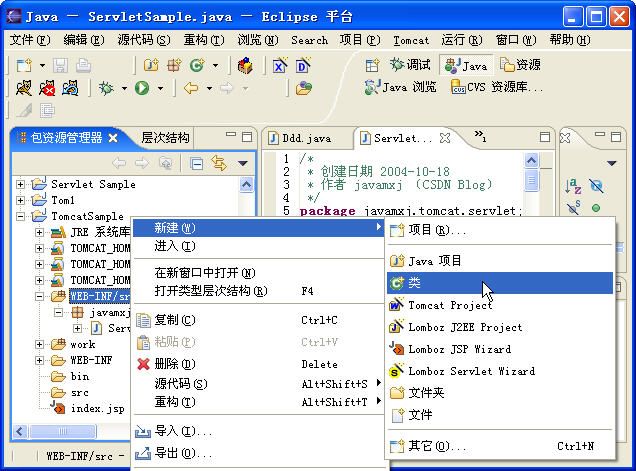Image resolution: width=636 pixels, height=471 pixels.
Task: Switch to 资源 perspective
Action: 520,65
